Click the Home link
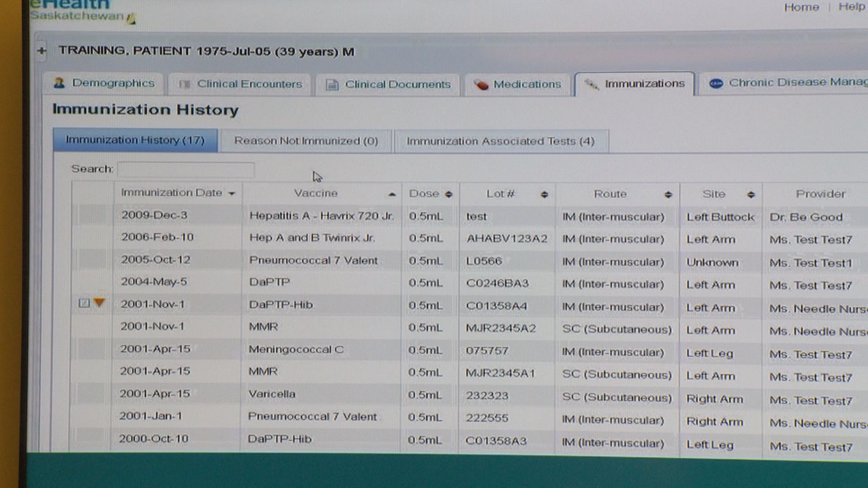The width and height of the screenshot is (868, 488). click(801, 7)
